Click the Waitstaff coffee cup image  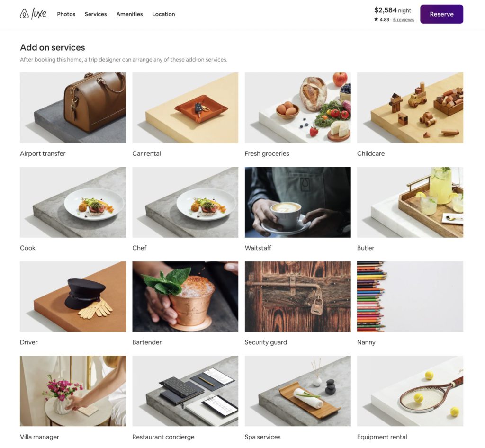pyautogui.click(x=297, y=203)
